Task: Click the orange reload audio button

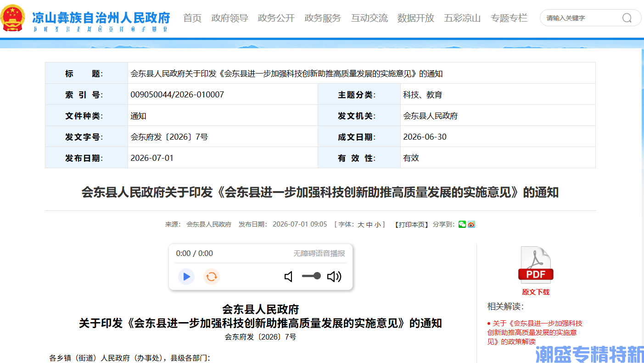Action: (212, 277)
